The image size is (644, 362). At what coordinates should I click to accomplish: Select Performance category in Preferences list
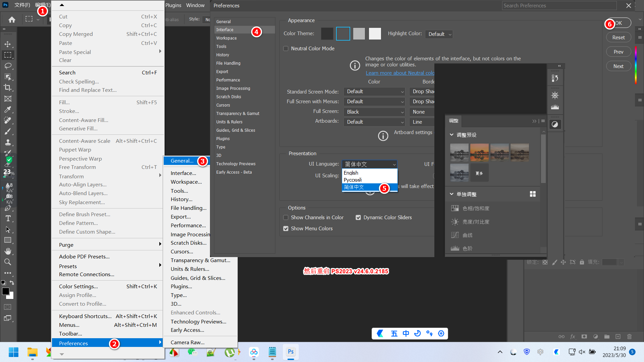(245, 80)
